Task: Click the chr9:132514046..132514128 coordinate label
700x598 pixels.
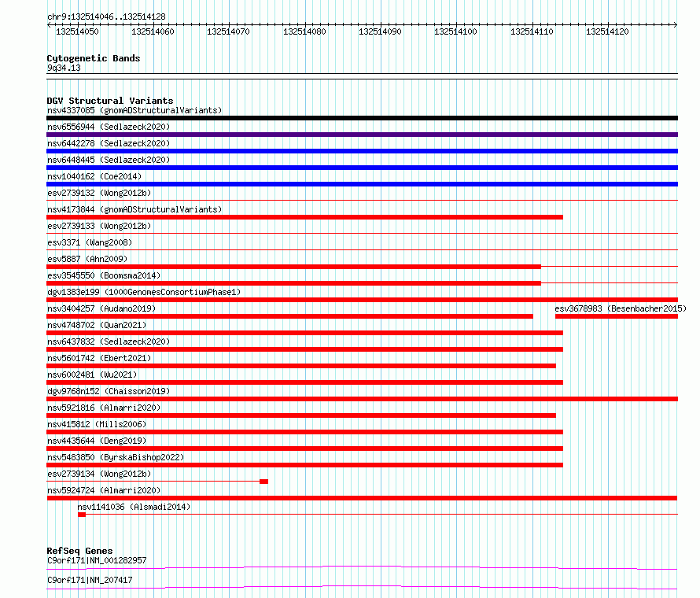Action: (x=106, y=17)
